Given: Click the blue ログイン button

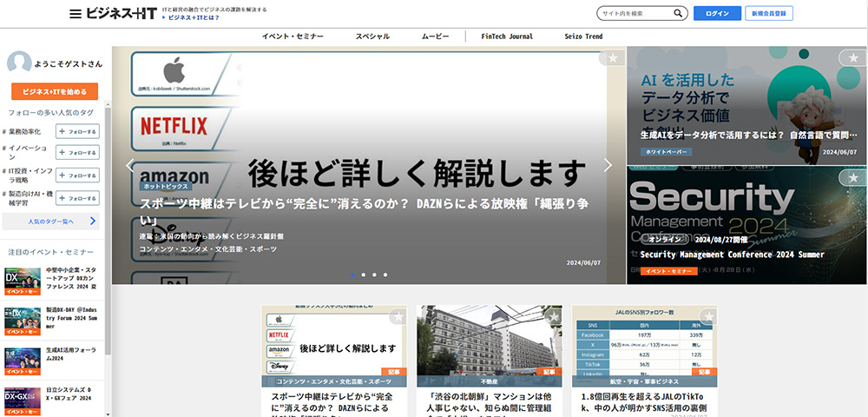Looking at the screenshot, I should pyautogui.click(x=718, y=13).
